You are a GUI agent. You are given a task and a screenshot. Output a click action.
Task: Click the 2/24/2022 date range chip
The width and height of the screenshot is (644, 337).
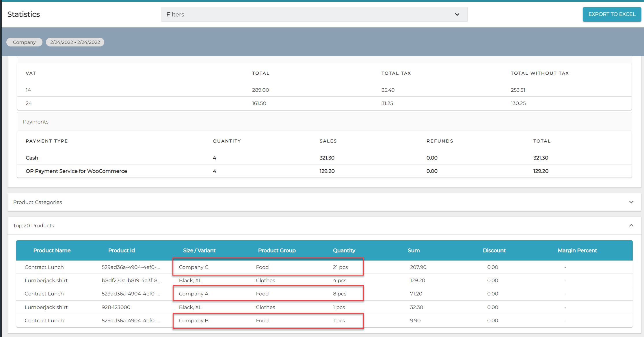pyautogui.click(x=75, y=42)
